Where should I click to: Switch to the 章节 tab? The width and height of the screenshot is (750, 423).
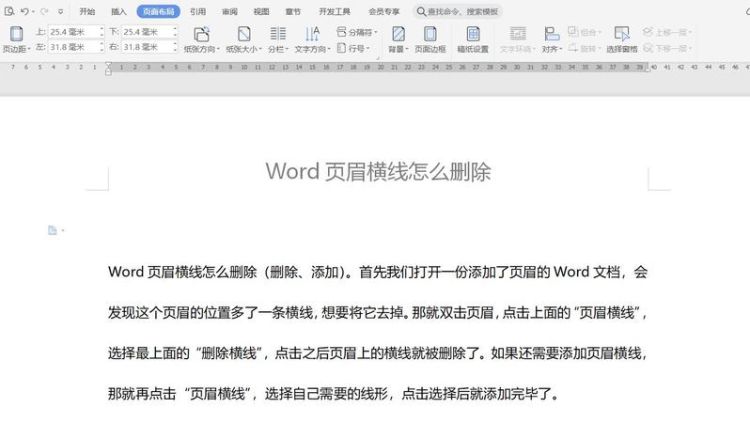coord(293,11)
